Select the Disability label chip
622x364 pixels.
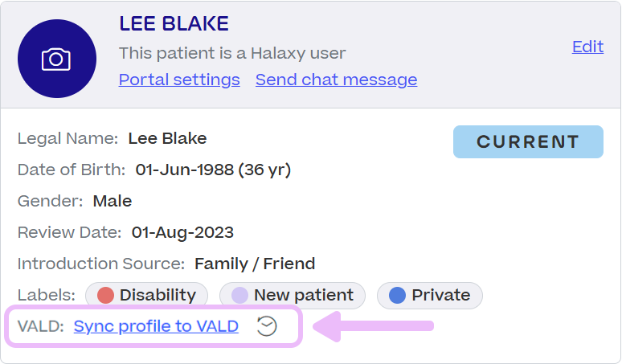point(147,296)
